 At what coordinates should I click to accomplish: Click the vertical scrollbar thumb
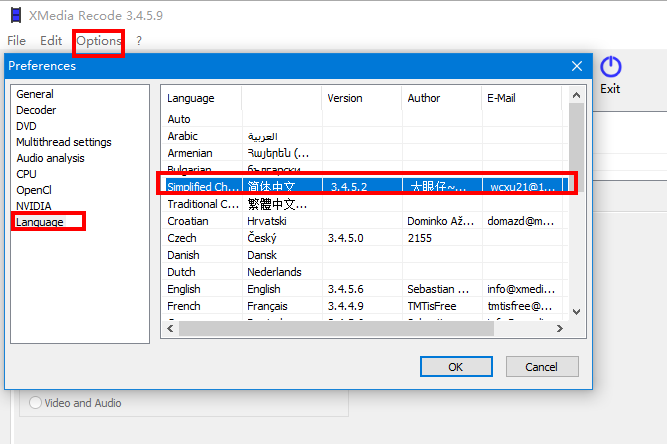[576, 147]
